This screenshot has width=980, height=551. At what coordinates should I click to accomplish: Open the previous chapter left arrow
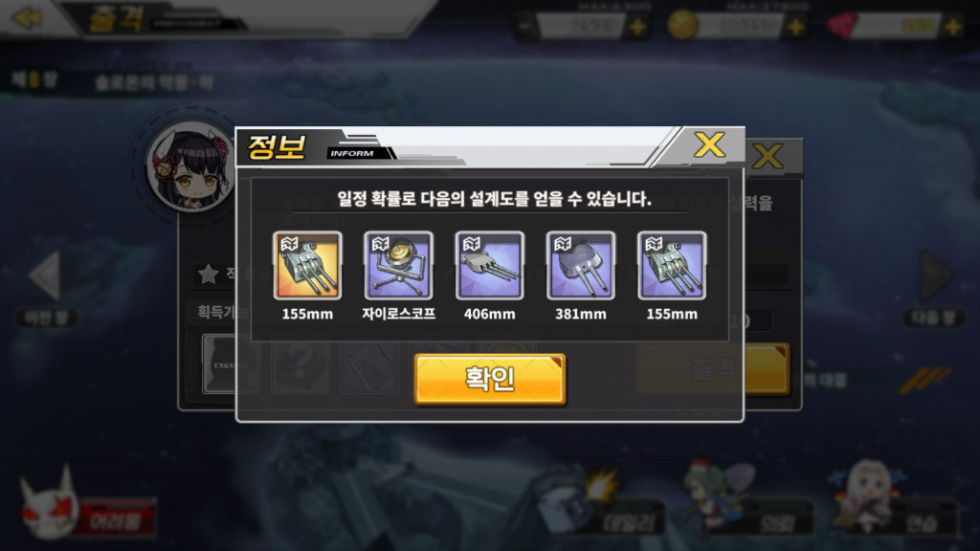46,275
